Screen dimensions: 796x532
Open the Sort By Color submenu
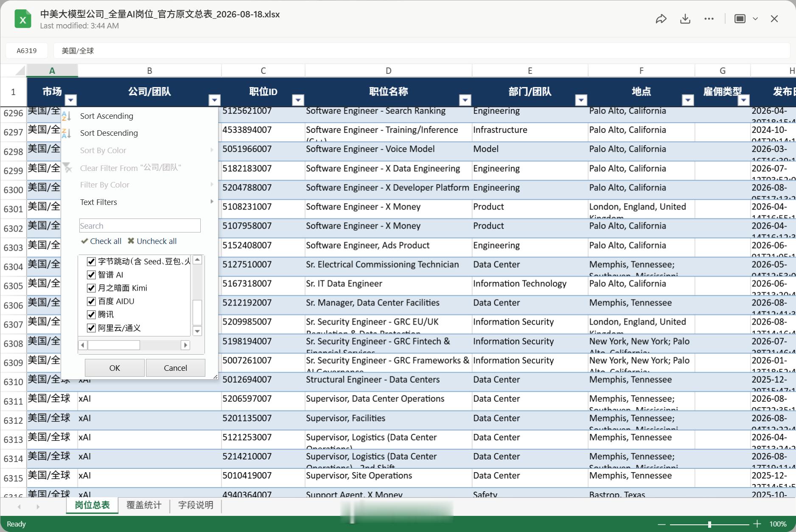pyautogui.click(x=139, y=150)
